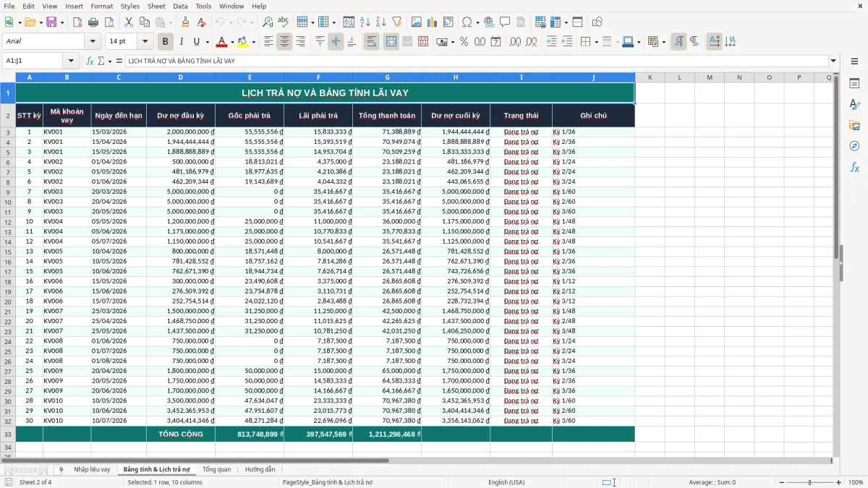868x488 pixels.
Task: Click the status bar zoom slider
Action: pos(810,482)
